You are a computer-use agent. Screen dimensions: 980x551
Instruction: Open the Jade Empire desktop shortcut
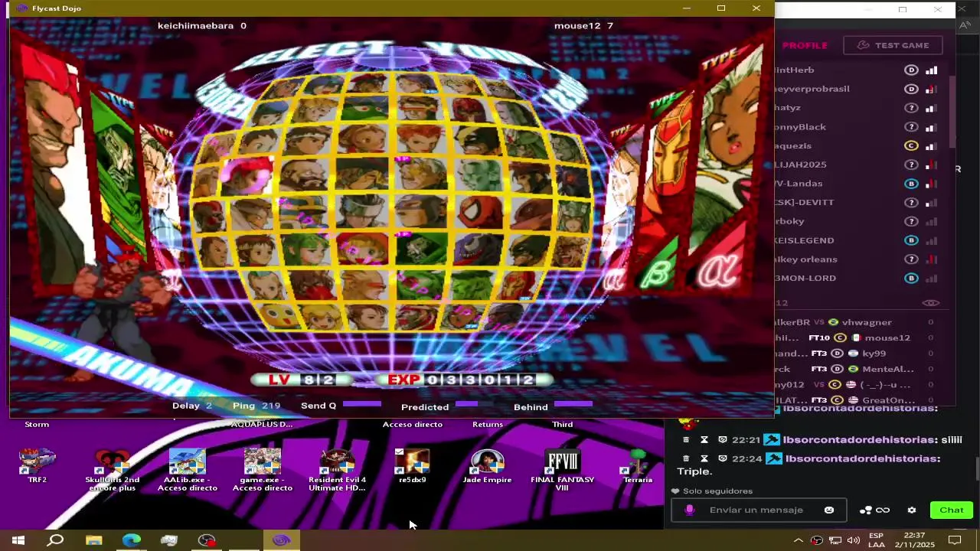(487, 466)
